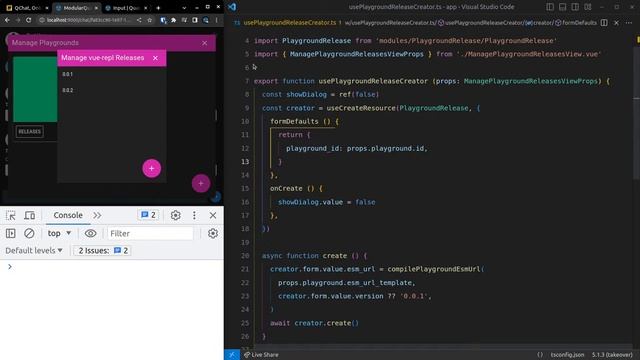Activate the DevTools inspect element tool
The width and height of the screenshot is (640, 360).
pos(11,215)
